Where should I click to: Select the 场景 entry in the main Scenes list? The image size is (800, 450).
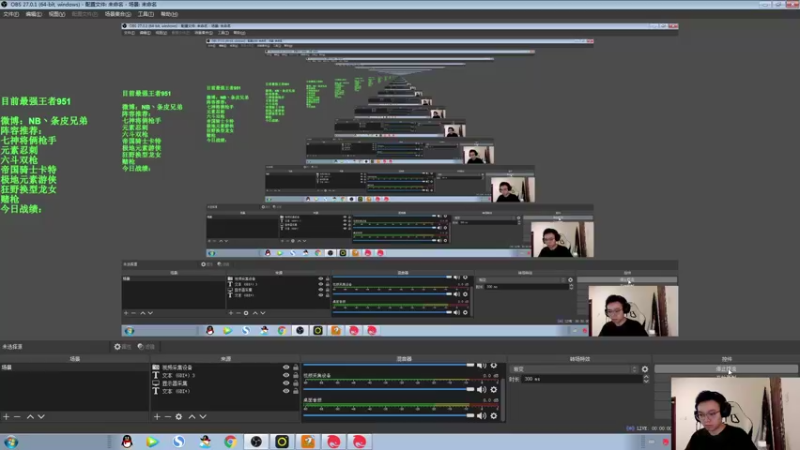(74, 367)
